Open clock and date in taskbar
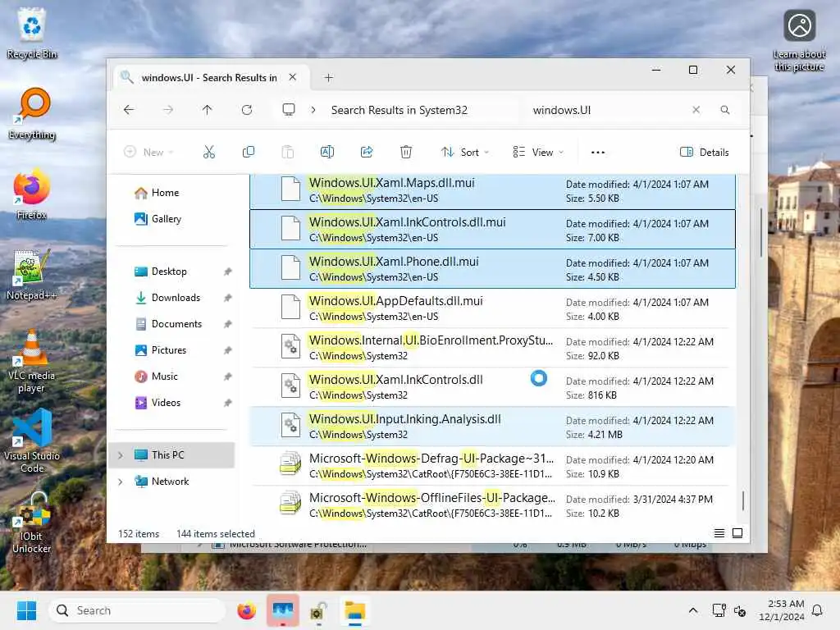 pos(781,610)
